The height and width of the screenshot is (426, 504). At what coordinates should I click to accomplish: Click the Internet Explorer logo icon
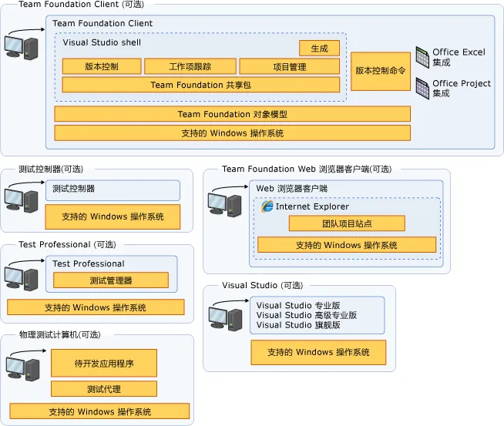(267, 206)
